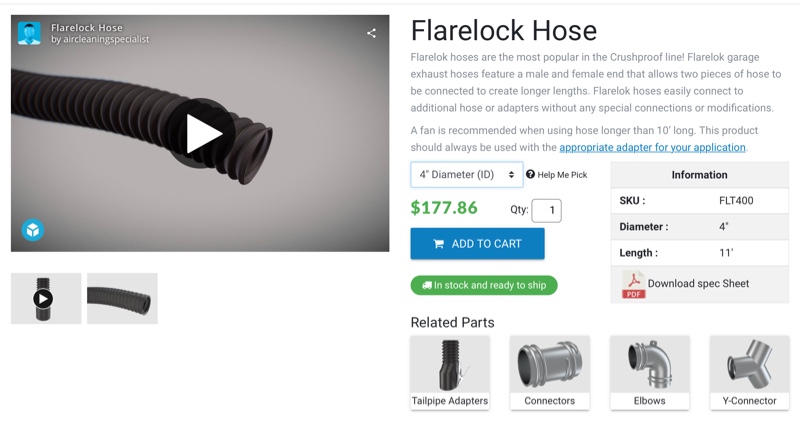800x423 pixels.
Task: Select the horizontal hose image thumbnail
Action: tap(122, 298)
